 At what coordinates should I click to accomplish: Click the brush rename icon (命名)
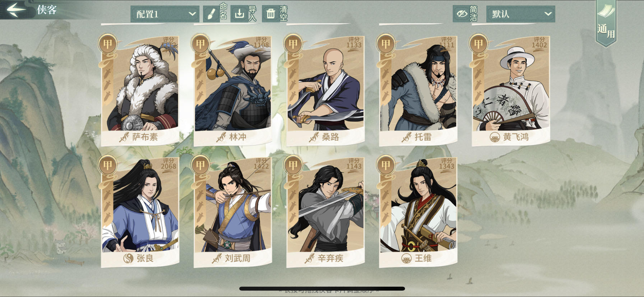211,14
